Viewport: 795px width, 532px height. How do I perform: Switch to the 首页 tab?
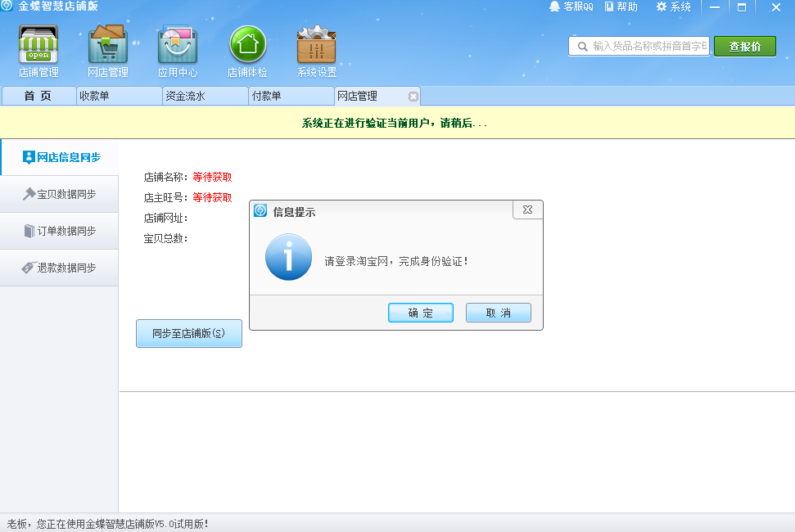(x=38, y=96)
